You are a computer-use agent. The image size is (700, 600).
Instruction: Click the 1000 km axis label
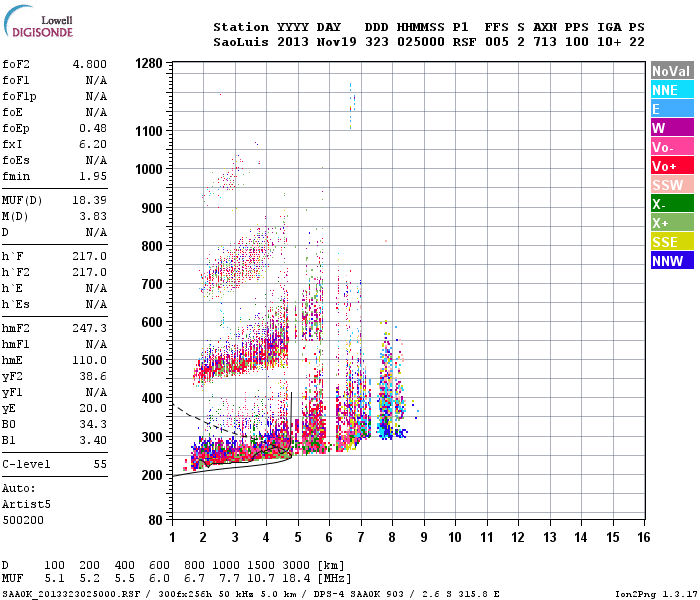(149, 169)
